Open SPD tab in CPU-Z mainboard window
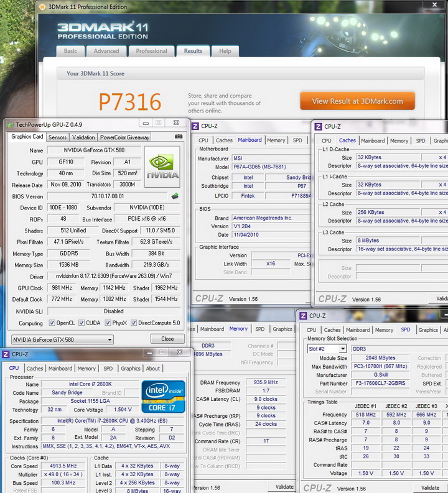The image size is (448, 493). [297, 141]
